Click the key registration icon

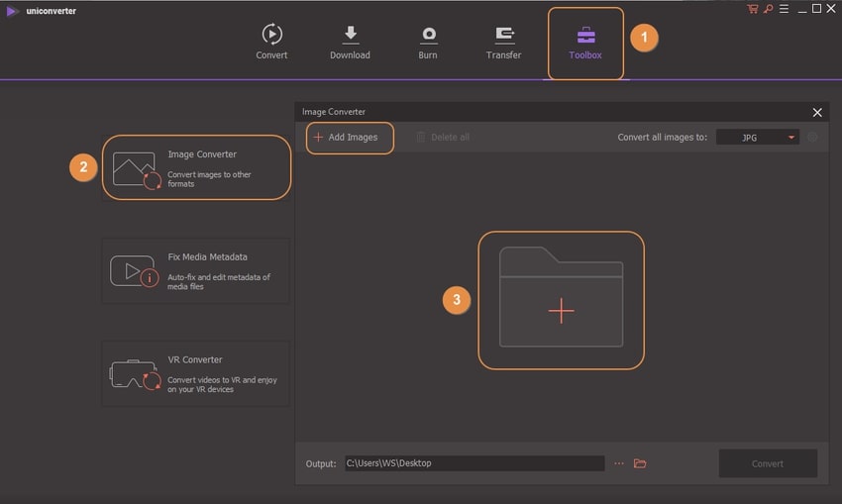point(768,9)
